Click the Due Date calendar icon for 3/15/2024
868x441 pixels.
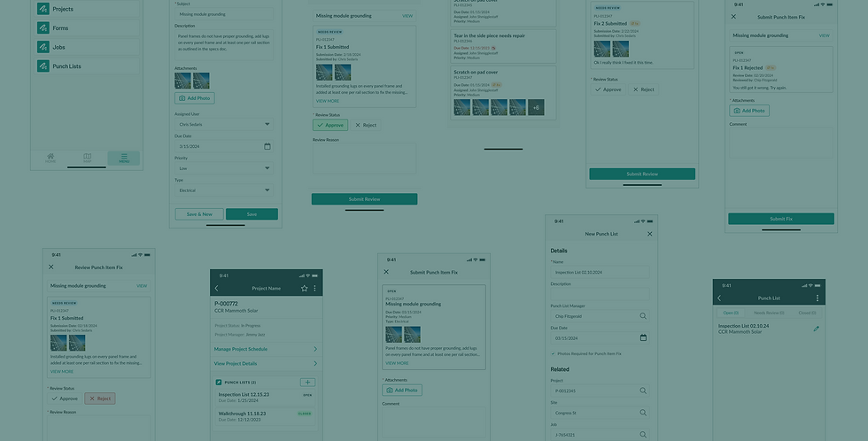(x=267, y=146)
